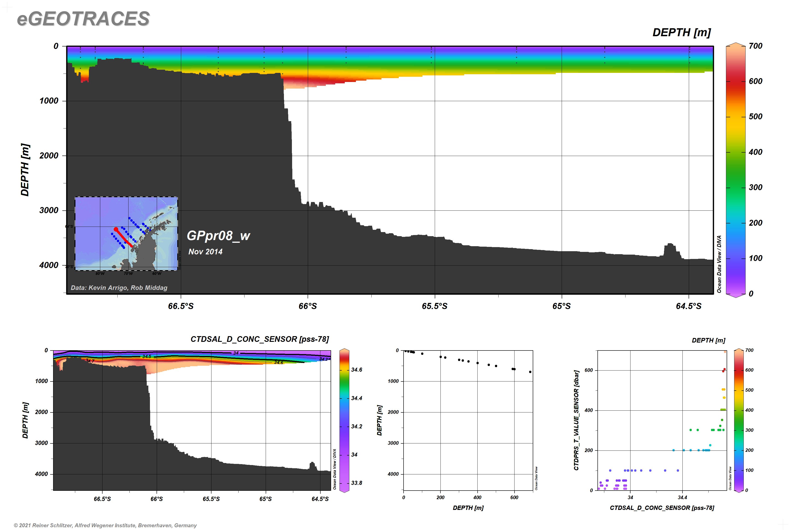
Task: Click the topmost pale point in the scatter plot
Action: 725,352
